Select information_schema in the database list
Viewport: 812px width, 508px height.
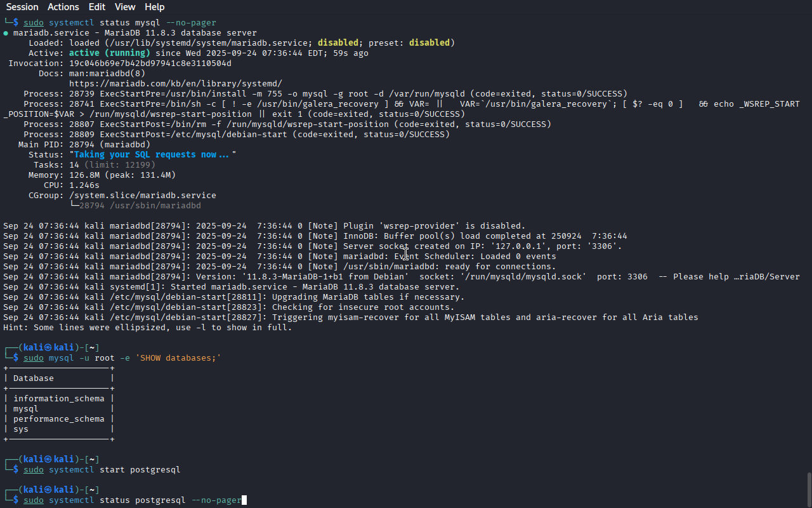tap(58, 399)
